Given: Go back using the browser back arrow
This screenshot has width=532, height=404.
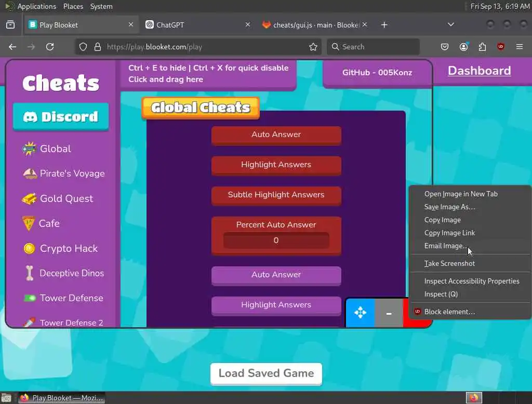Looking at the screenshot, I should click(x=12, y=47).
